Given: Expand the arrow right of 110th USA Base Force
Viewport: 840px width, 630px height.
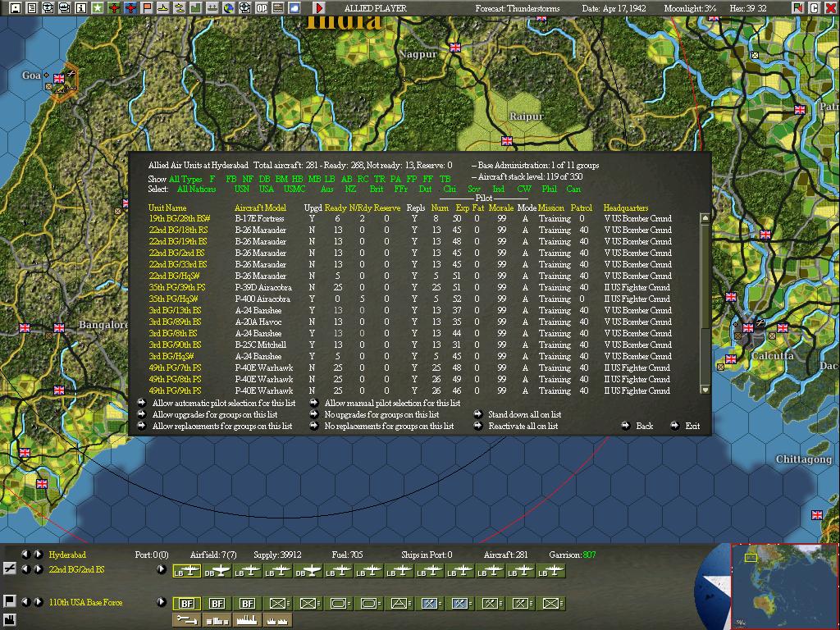Looking at the screenshot, I should [161, 601].
